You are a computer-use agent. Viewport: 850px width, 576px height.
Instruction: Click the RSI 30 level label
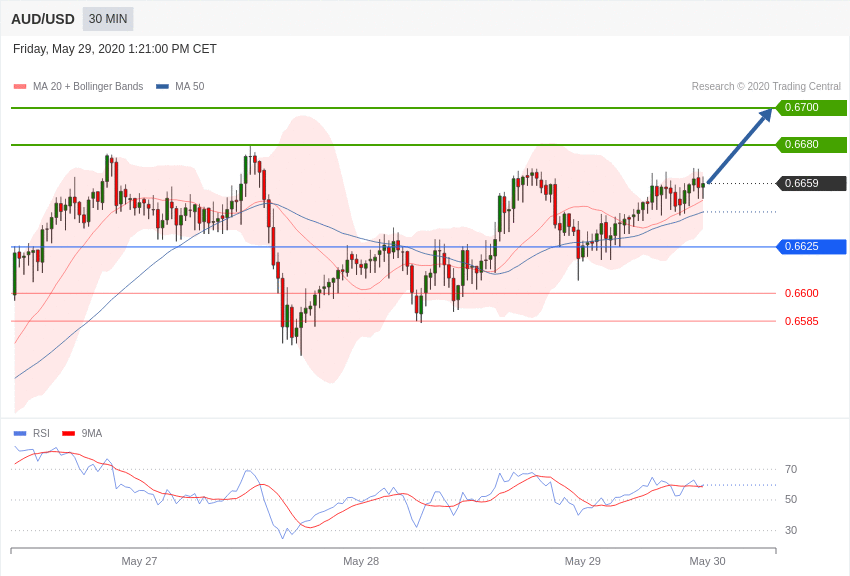tap(791, 530)
